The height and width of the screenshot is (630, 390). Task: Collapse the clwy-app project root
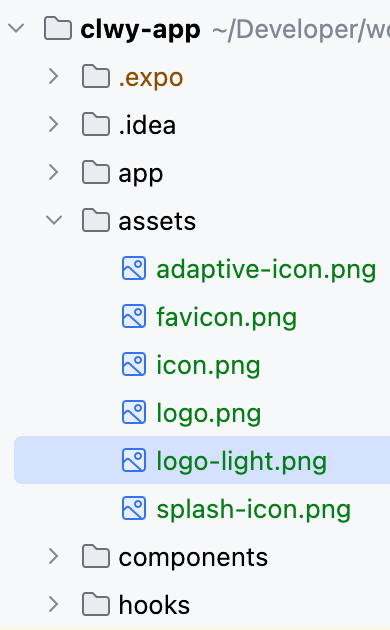[16, 28]
